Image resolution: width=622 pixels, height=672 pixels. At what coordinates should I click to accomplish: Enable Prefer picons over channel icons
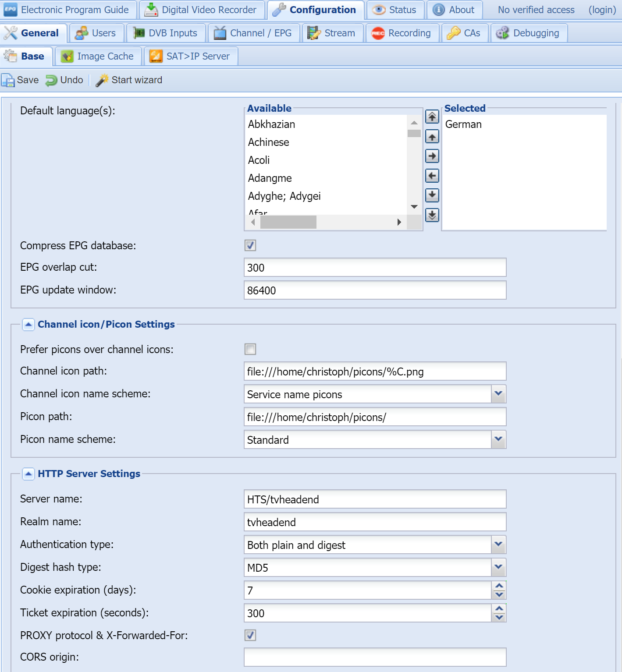(x=250, y=349)
